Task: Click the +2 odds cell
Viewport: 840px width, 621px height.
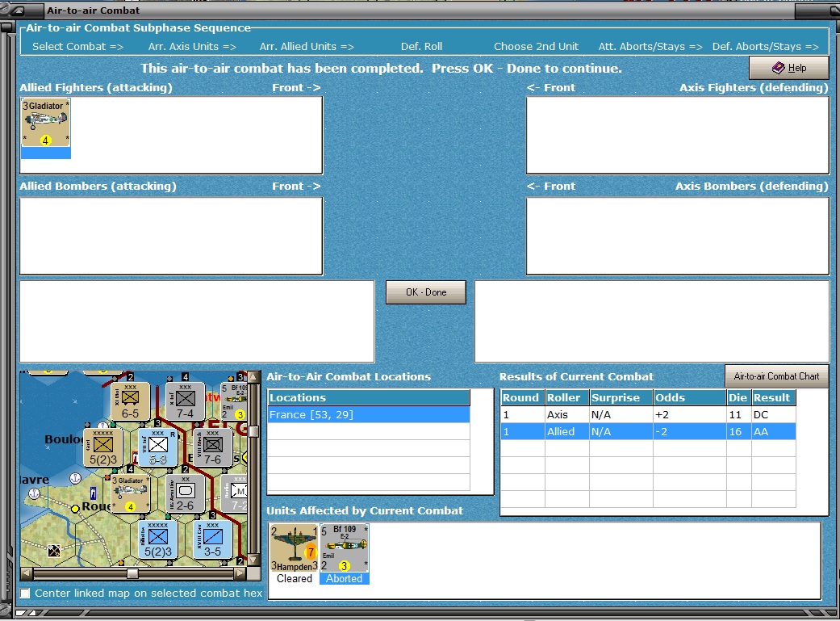Action: pos(689,414)
